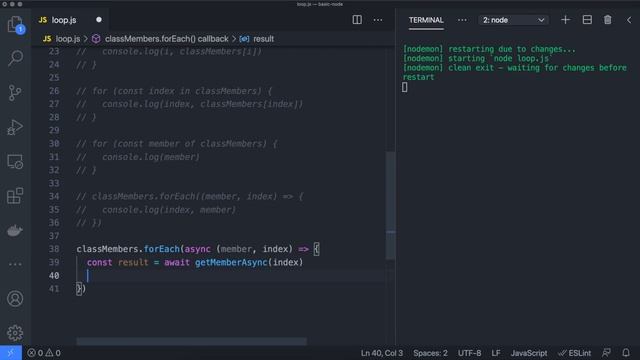This screenshot has width=640, height=360.
Task: Click line number 40 in the gutter
Action: pyautogui.click(x=54, y=276)
